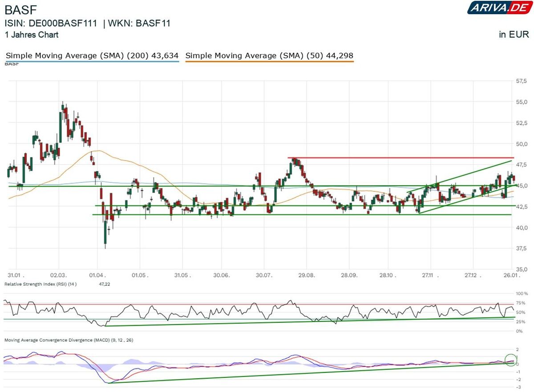Click the 01.04. date axis label

tap(97, 275)
